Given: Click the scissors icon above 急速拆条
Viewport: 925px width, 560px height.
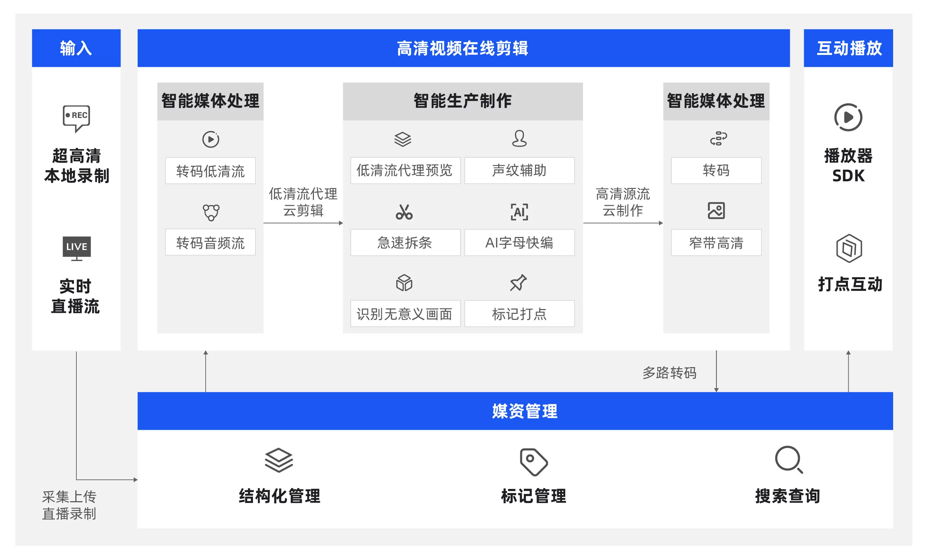Looking at the screenshot, I should (x=404, y=212).
